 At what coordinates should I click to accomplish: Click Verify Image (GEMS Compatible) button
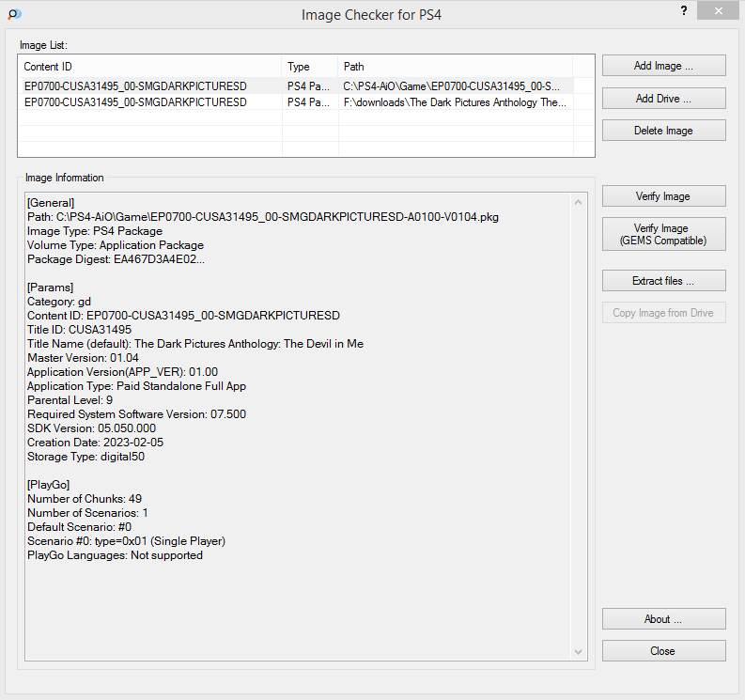tap(664, 234)
